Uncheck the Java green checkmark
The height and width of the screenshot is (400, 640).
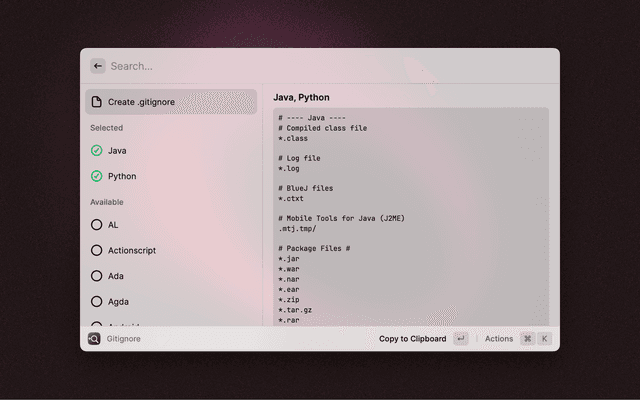tap(97, 151)
